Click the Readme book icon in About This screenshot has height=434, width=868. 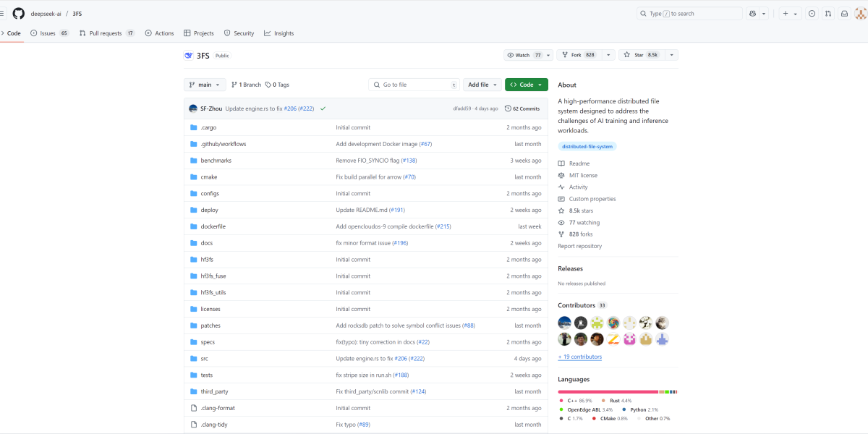pos(561,163)
